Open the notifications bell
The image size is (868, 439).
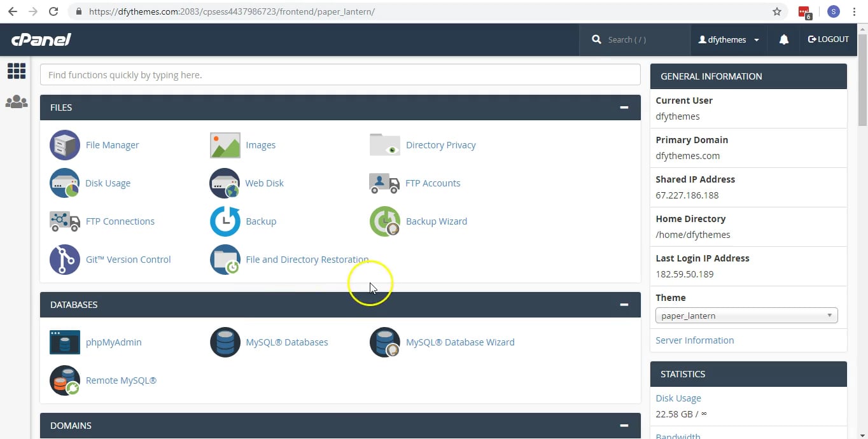pos(784,39)
